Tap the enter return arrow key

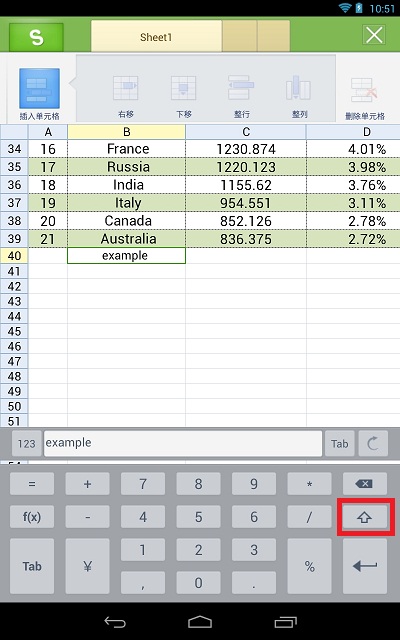tap(365, 566)
